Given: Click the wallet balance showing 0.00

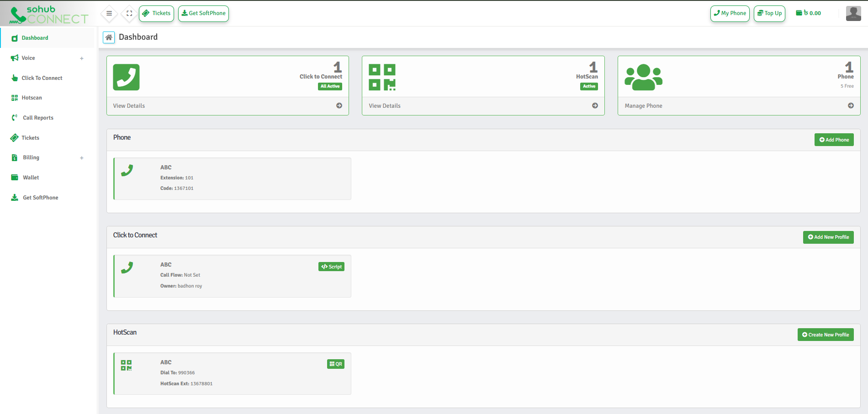Looking at the screenshot, I should click(x=808, y=13).
